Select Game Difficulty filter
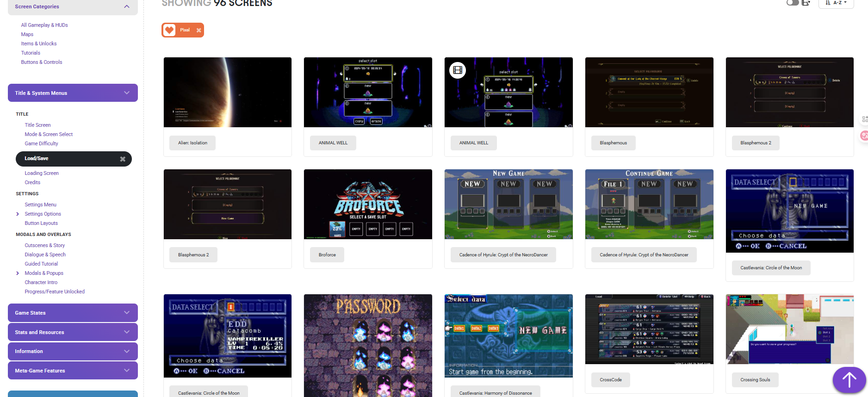This screenshot has height=397, width=868. click(x=41, y=143)
